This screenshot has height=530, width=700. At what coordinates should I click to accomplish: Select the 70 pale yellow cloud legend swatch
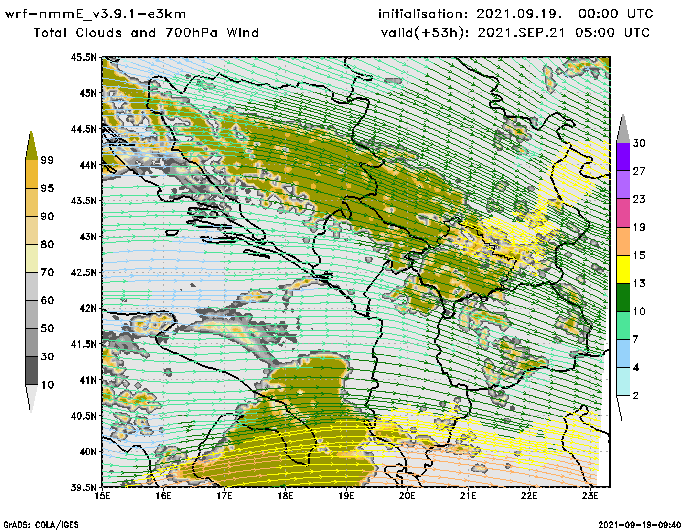(32, 258)
